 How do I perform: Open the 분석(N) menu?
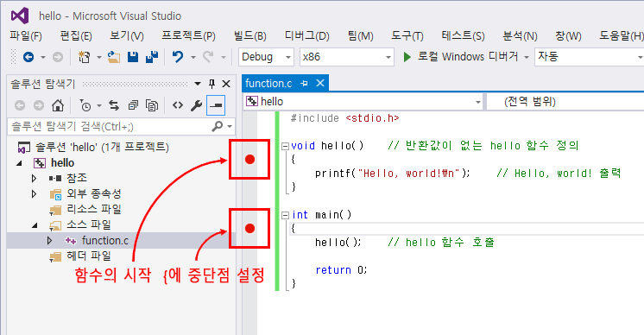520,36
